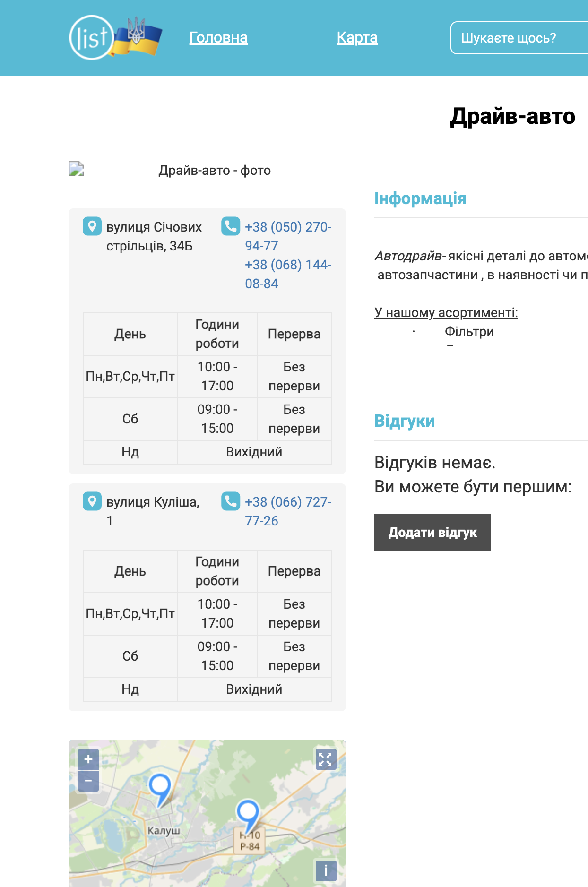Screen dimensions: 588x887
Task: Click the phone icon beside +38 (050) number
Action: click(231, 226)
